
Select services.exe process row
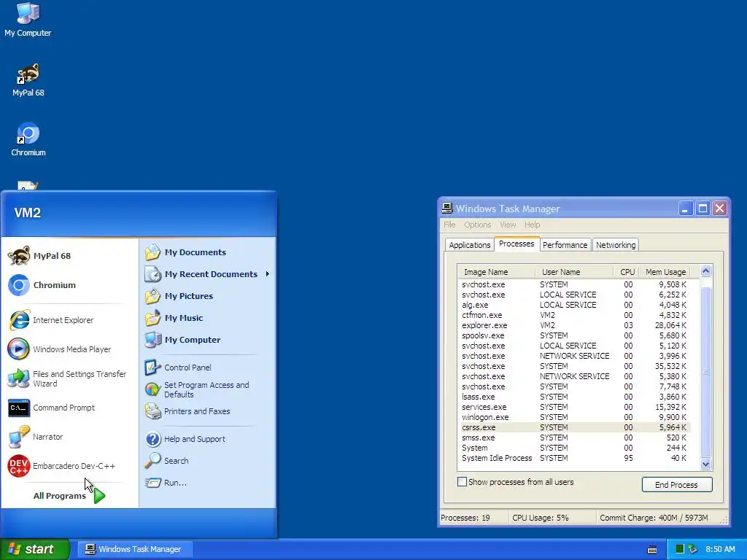click(575, 407)
